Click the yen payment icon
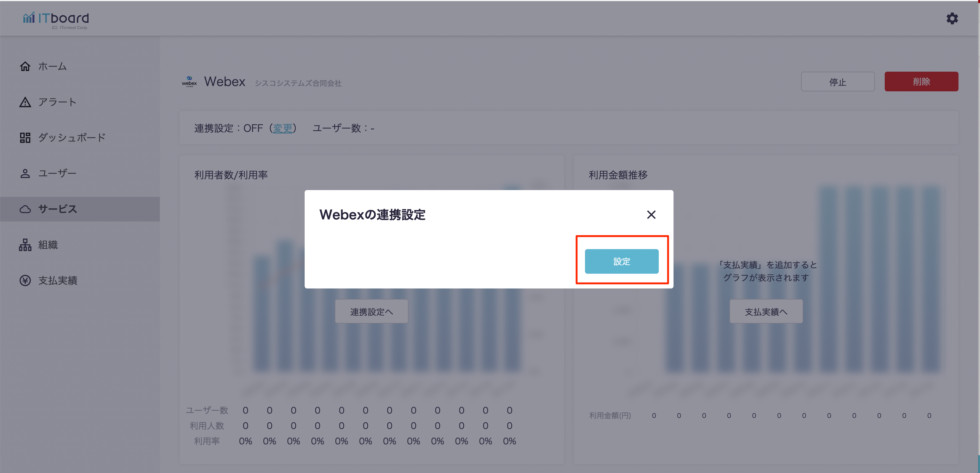 pyautogui.click(x=25, y=280)
